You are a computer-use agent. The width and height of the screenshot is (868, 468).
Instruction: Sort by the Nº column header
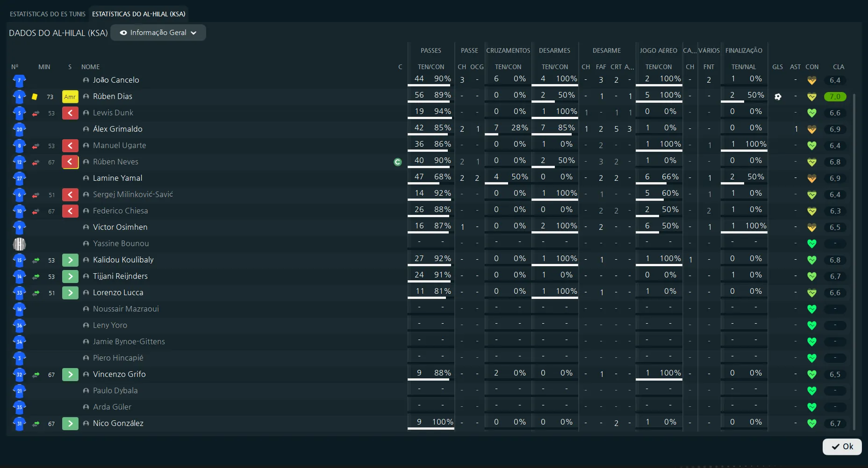point(14,67)
